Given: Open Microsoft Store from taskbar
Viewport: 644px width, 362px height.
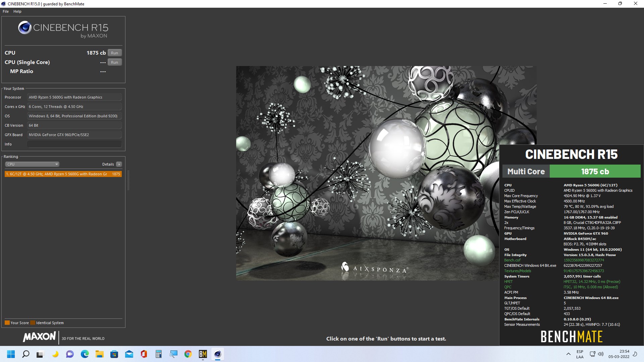Looking at the screenshot, I should [x=114, y=354].
